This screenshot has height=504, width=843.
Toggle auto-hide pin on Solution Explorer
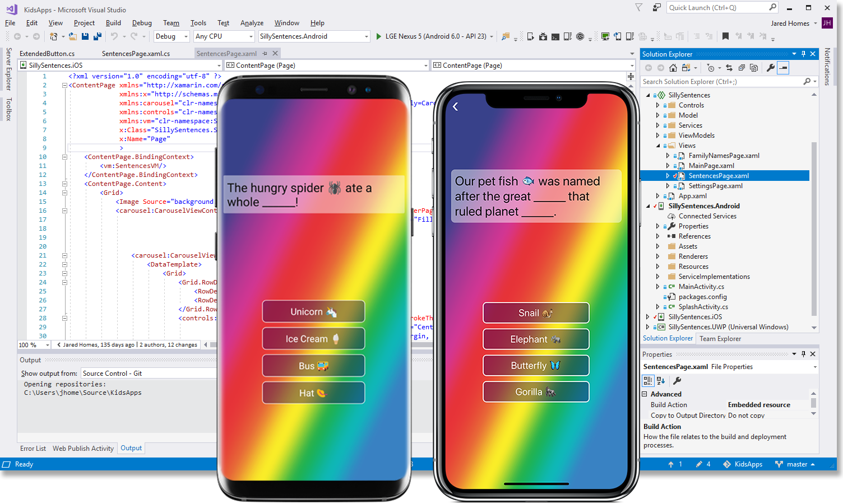pos(803,54)
